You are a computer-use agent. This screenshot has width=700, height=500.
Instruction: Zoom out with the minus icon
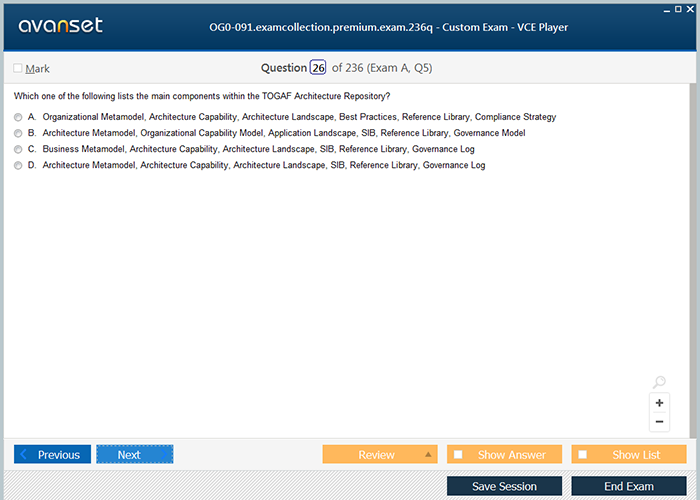tap(659, 422)
